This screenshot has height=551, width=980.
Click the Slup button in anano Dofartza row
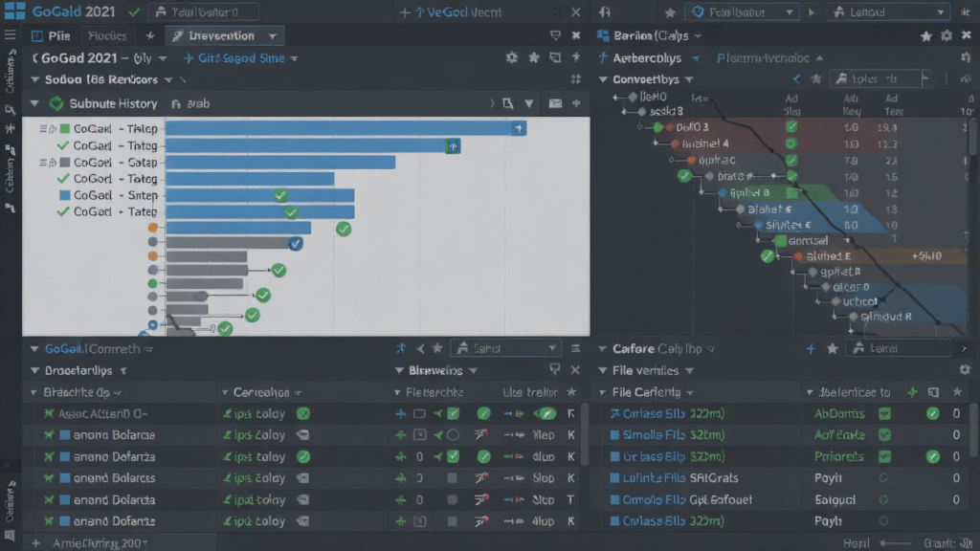tap(544, 456)
